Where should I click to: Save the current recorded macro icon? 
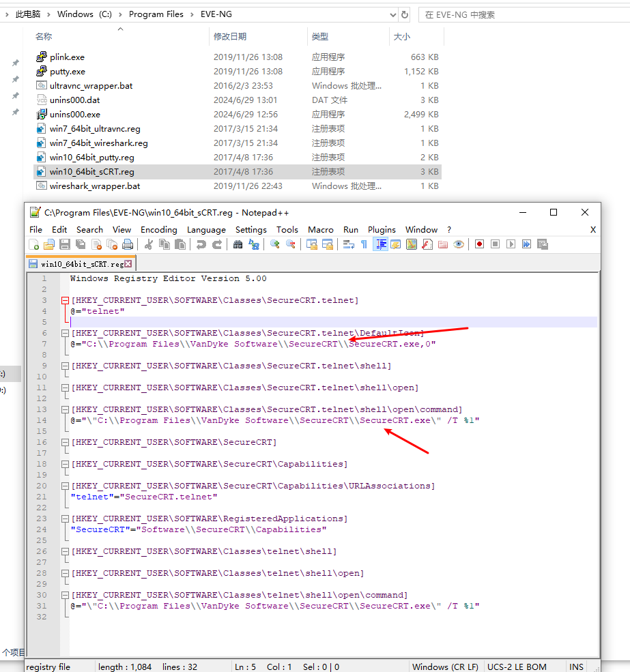[543, 244]
